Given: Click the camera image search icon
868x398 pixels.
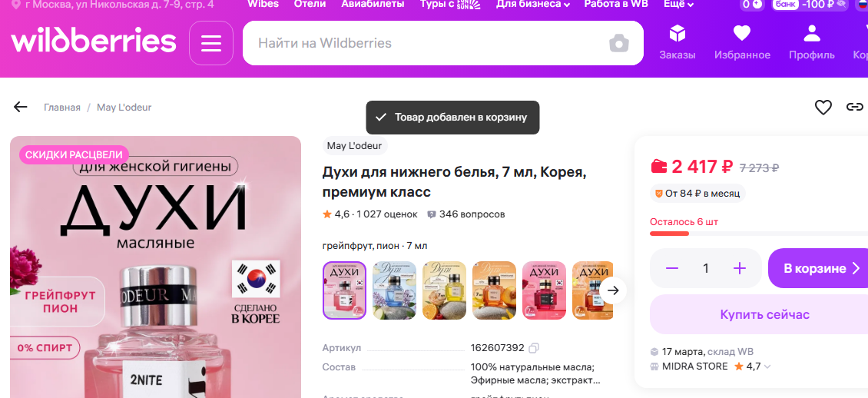Looking at the screenshot, I should pyautogui.click(x=619, y=43).
